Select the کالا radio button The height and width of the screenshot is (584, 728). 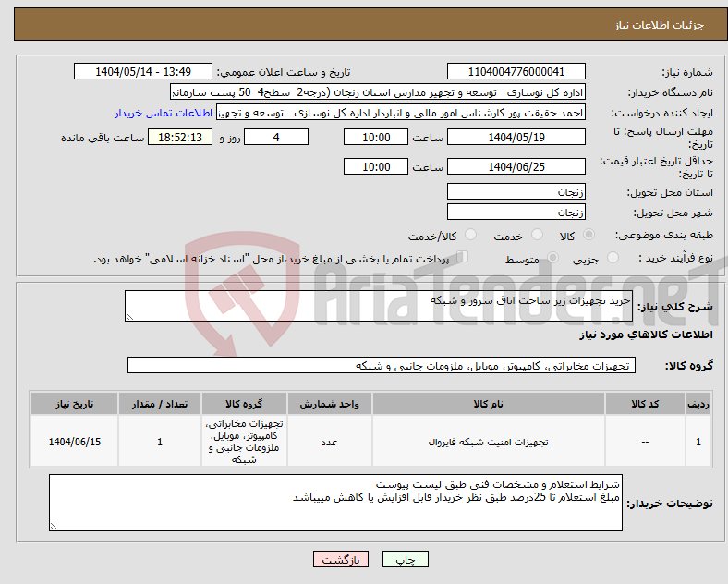588,235
